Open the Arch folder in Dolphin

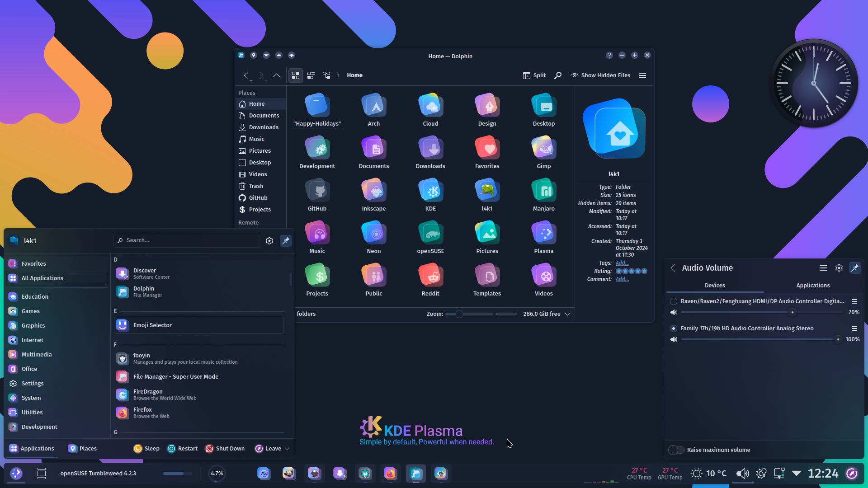point(374,110)
